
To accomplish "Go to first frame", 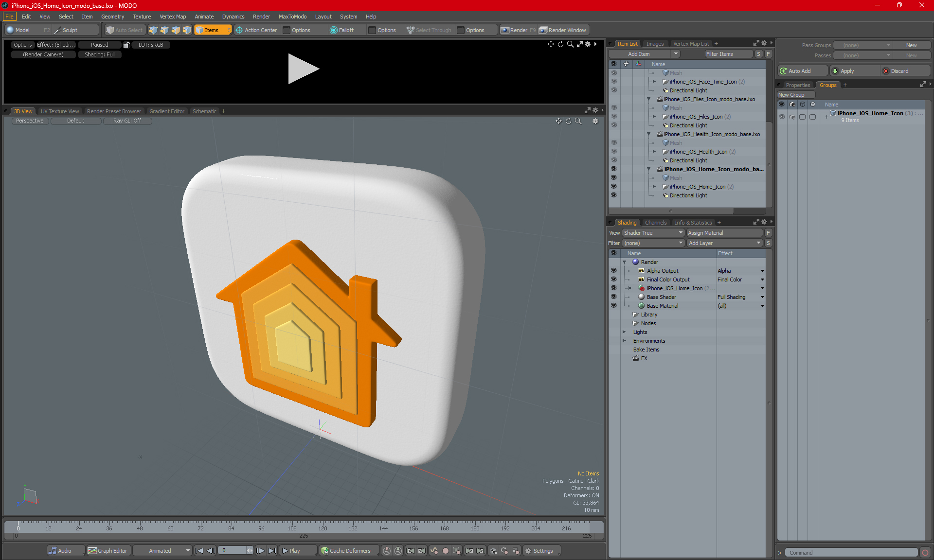I will tap(199, 551).
